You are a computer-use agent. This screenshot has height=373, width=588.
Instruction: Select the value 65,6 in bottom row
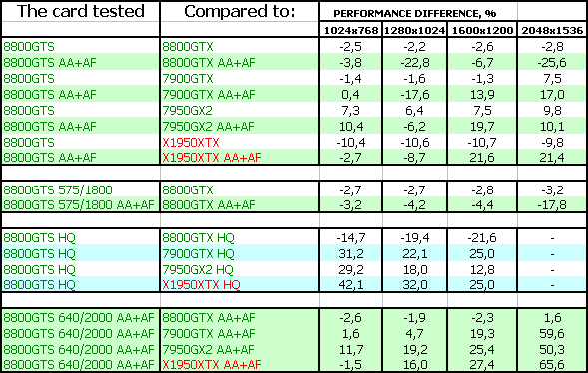pyautogui.click(x=552, y=364)
